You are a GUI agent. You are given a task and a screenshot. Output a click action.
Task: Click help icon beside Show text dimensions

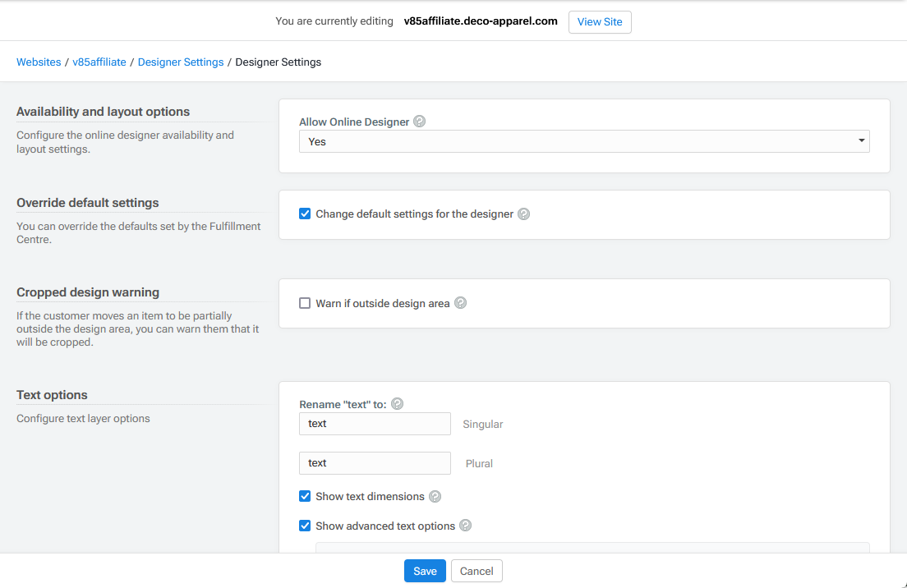point(435,497)
